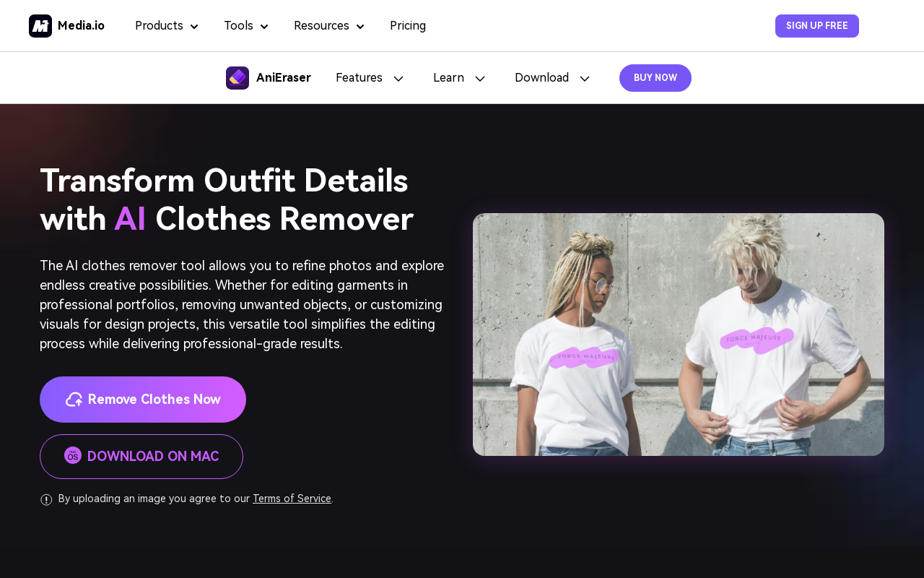The height and width of the screenshot is (578, 924).
Task: Click the AniEraser app icon
Action: tap(237, 78)
